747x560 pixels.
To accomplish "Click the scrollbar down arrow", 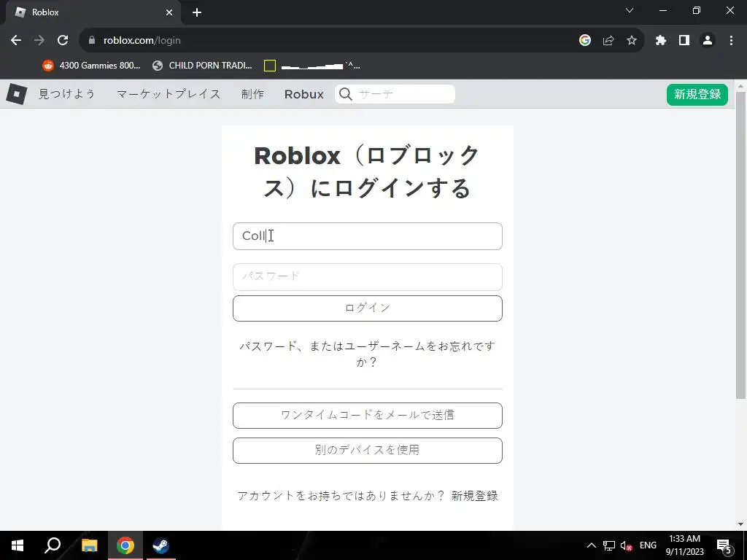I will [740, 524].
